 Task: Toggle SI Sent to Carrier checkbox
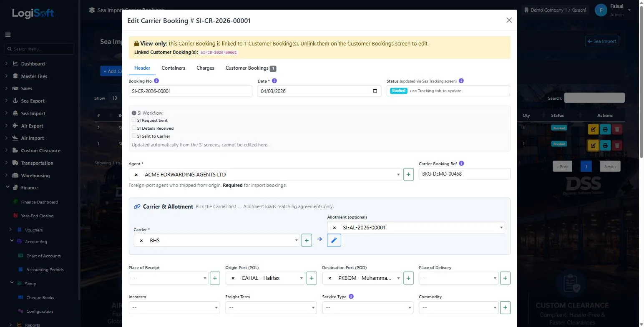point(134,136)
